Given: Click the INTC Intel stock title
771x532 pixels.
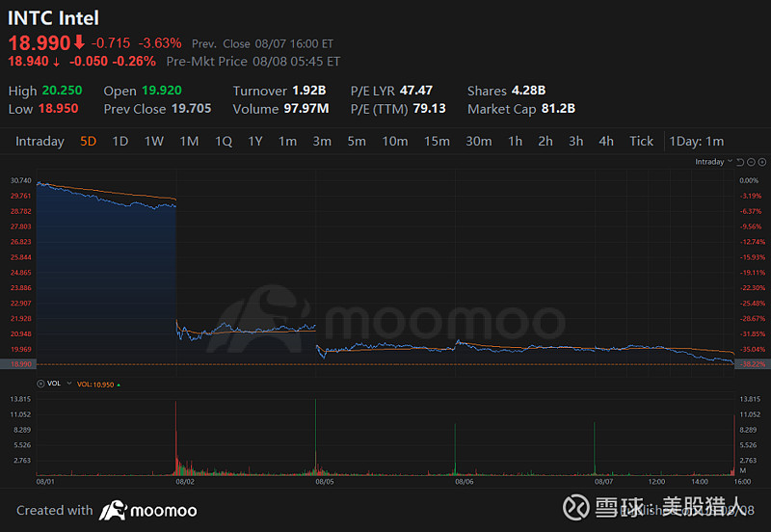Looking at the screenshot, I should (53, 18).
